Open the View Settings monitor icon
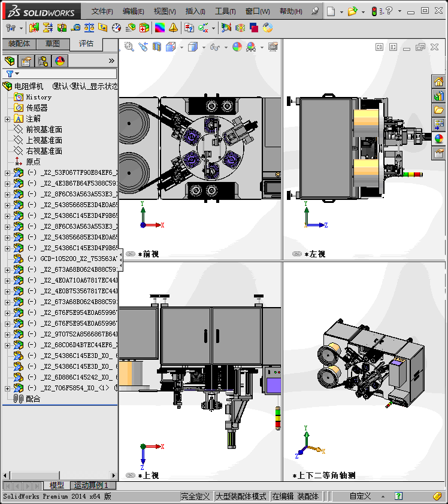Image resolution: width=448 pixels, height=504 pixels. click(x=273, y=47)
